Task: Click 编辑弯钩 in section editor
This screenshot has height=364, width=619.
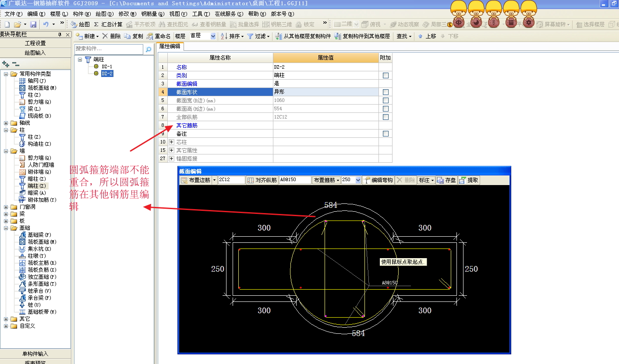Action: tap(378, 180)
